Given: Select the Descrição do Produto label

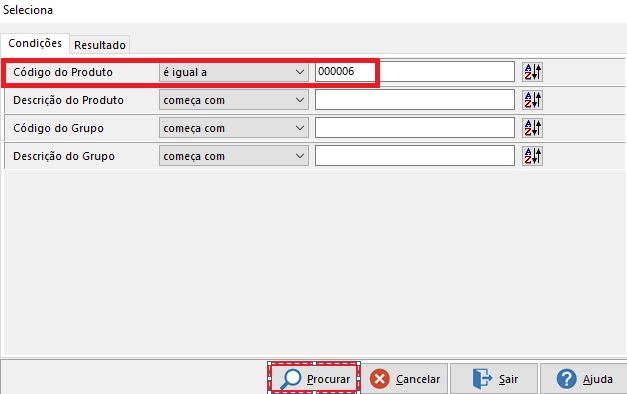Looking at the screenshot, I should pos(68,100).
